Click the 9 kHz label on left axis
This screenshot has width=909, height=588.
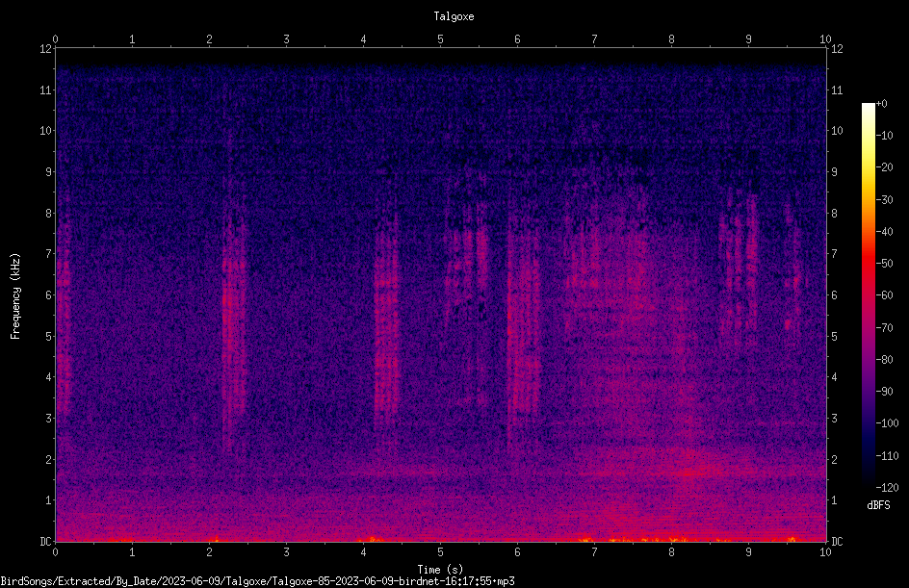pos(49,171)
